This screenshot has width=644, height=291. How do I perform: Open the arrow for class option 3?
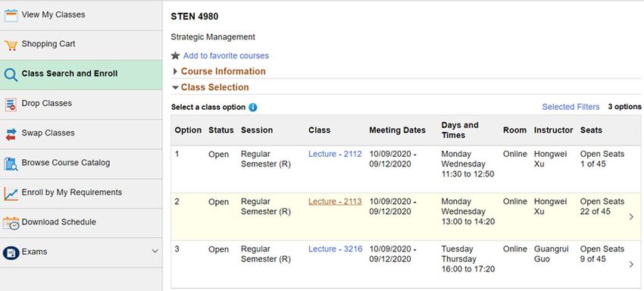pyautogui.click(x=631, y=264)
